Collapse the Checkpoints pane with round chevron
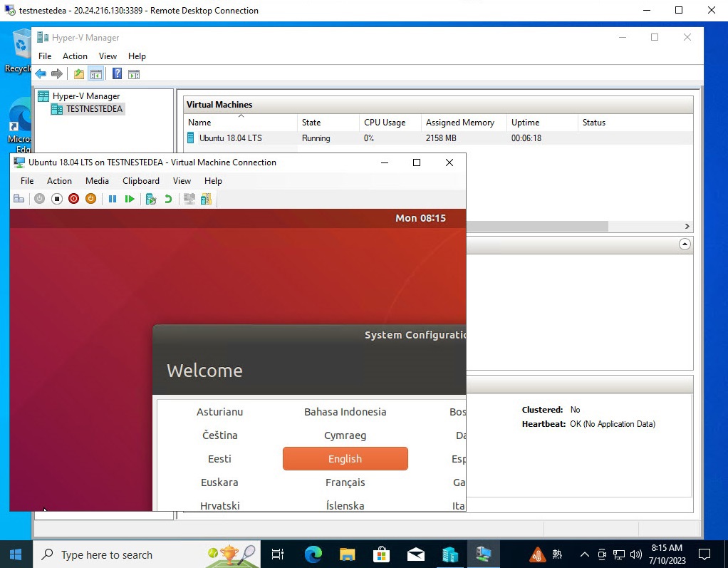Image resolution: width=728 pixels, height=568 pixels. click(x=685, y=244)
